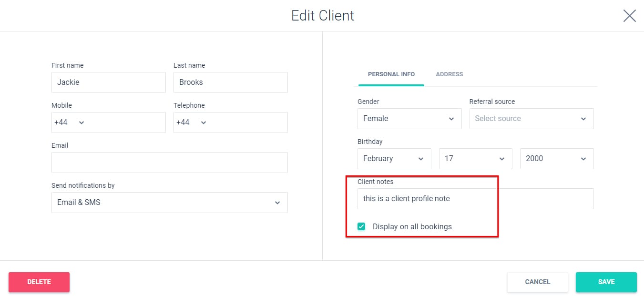Screen dimensions: 644x296
Task: Click the red Delete button
Action: pyautogui.click(x=39, y=282)
